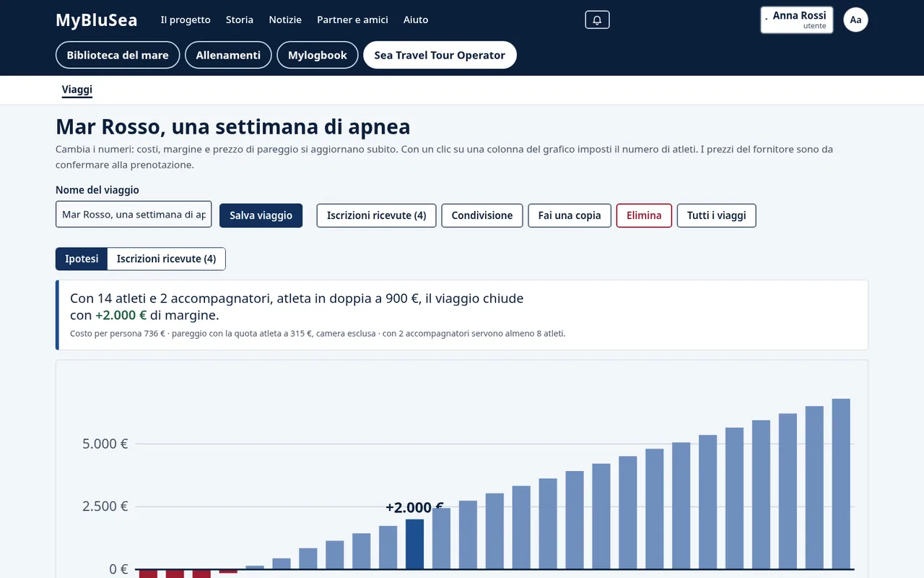Click the 0 € axis label

tap(118, 569)
